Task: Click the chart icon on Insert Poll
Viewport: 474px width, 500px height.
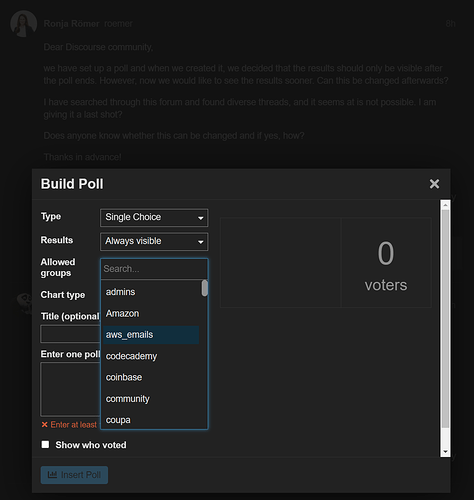Action: click(52, 474)
